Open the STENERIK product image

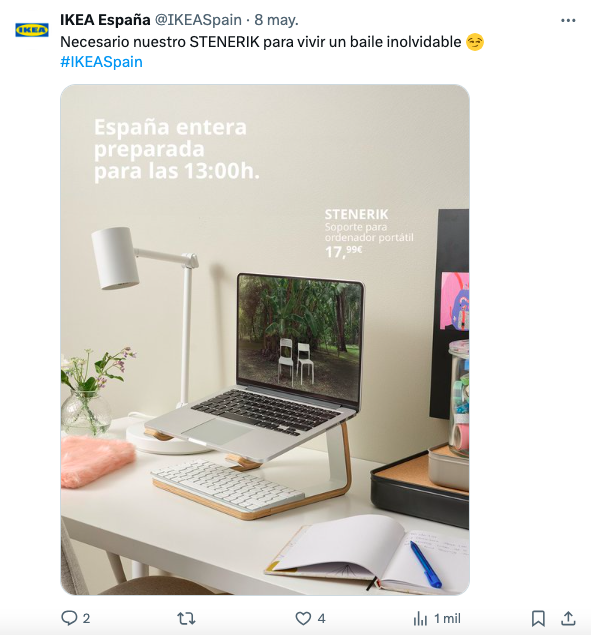coord(265,339)
